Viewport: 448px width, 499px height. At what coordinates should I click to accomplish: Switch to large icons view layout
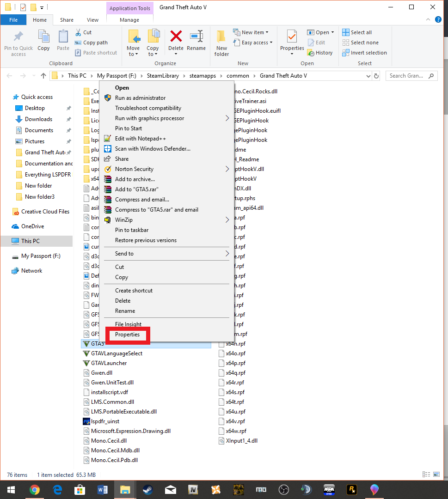click(436, 475)
